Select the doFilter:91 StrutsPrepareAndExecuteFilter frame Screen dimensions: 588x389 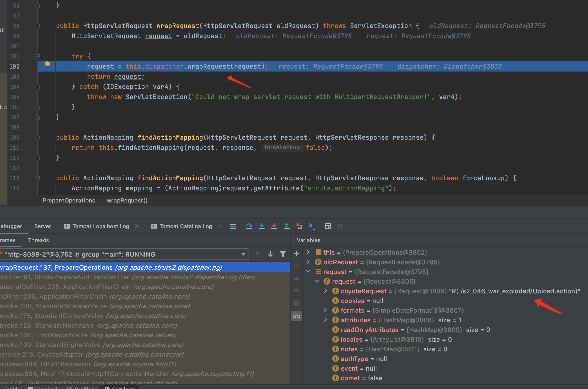click(145, 277)
